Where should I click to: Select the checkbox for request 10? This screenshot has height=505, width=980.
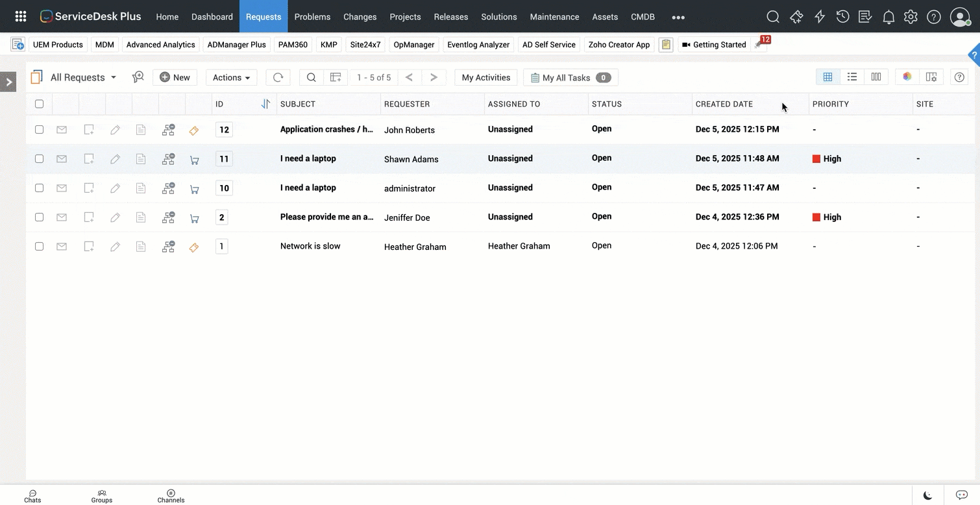point(39,188)
